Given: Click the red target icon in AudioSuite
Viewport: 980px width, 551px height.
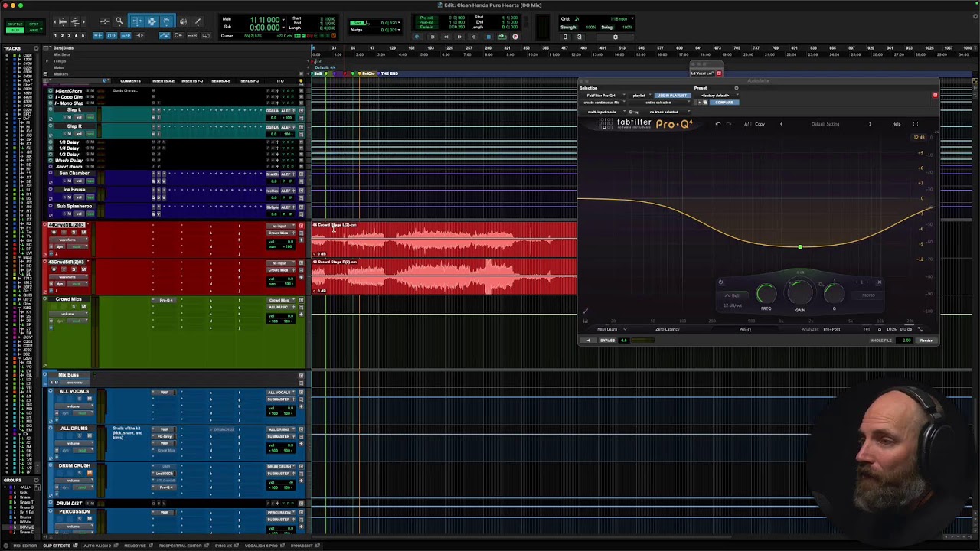Looking at the screenshot, I should [x=935, y=96].
